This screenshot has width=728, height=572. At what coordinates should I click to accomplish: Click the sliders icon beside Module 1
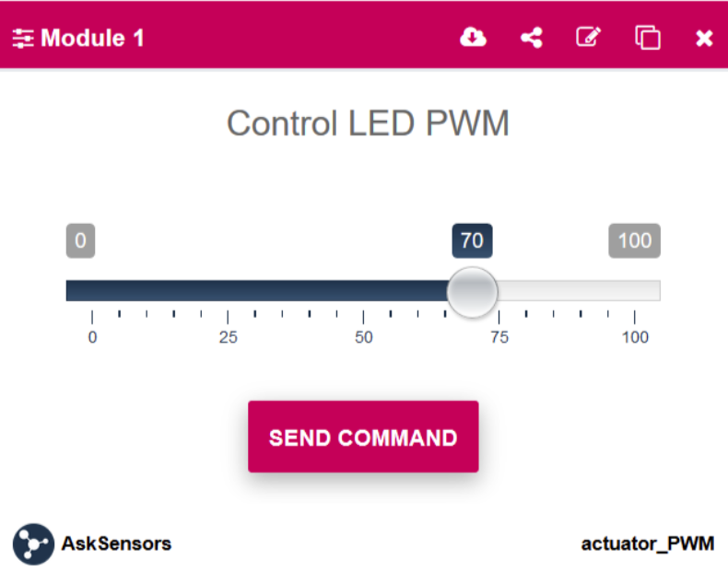tap(23, 39)
